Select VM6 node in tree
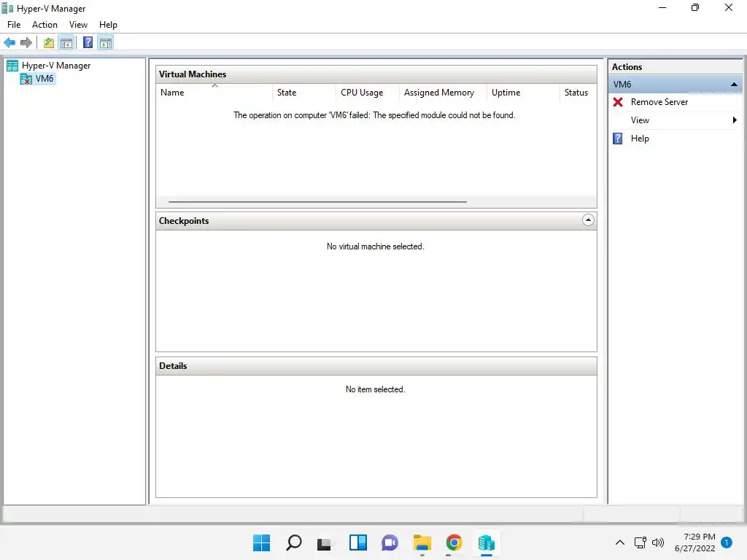This screenshot has height=560, width=747. pos(44,79)
